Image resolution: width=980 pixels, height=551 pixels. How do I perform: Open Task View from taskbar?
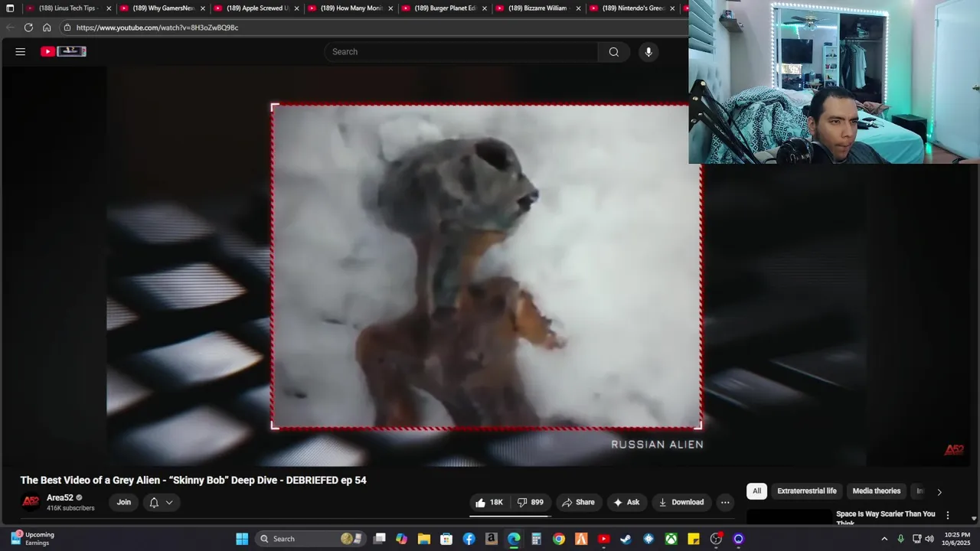coord(379,539)
